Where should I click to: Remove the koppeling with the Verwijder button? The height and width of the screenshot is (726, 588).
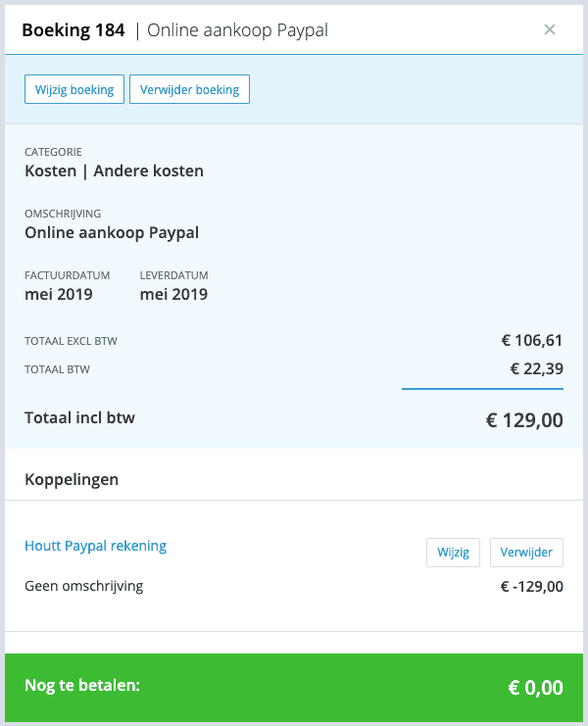pyautogui.click(x=526, y=553)
